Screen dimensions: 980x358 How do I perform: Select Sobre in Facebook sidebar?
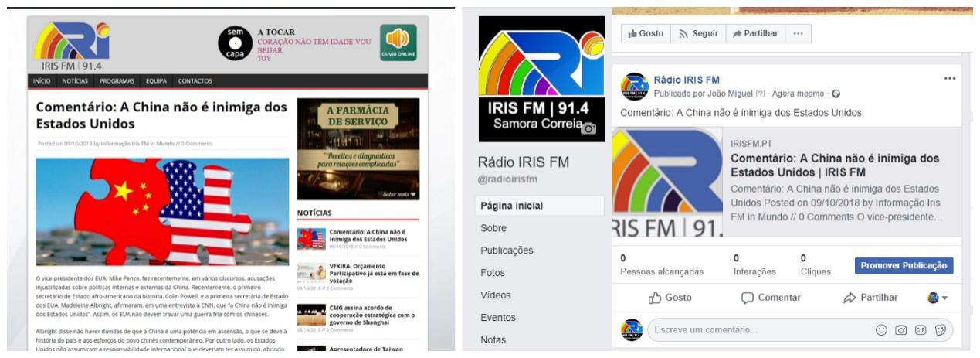coord(494,228)
